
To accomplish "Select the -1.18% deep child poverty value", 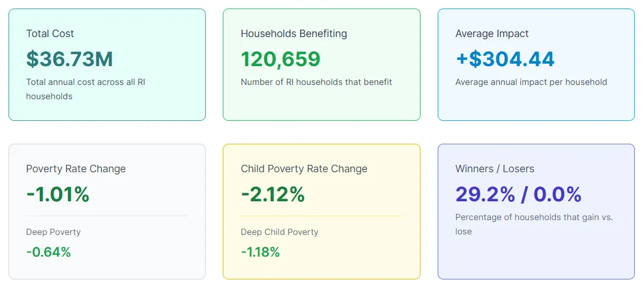I will [260, 252].
